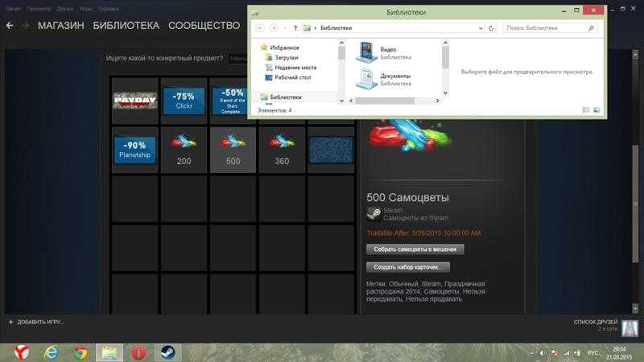Click the Up arrow in the Explorer window

pyautogui.click(x=295, y=28)
